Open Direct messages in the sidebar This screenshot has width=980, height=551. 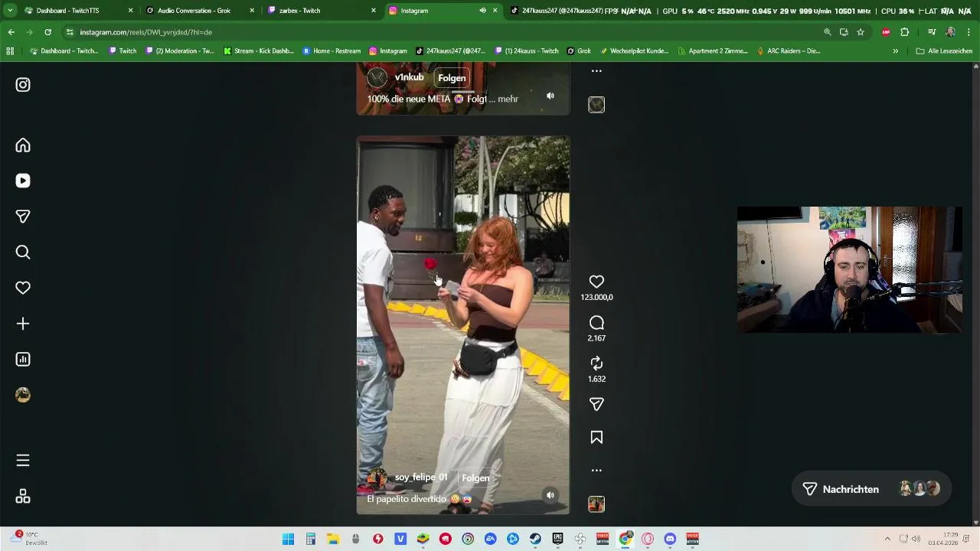tap(23, 217)
